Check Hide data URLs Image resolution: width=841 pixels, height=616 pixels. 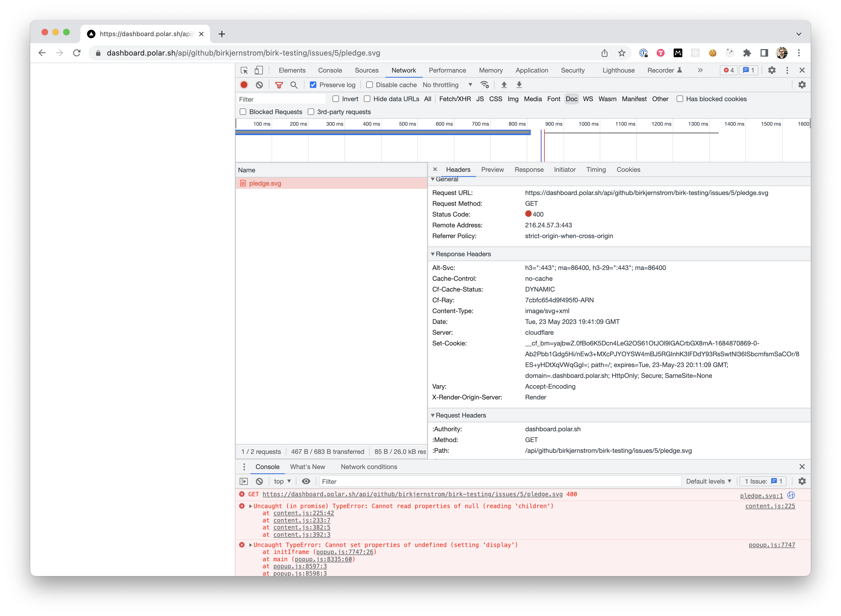367,99
